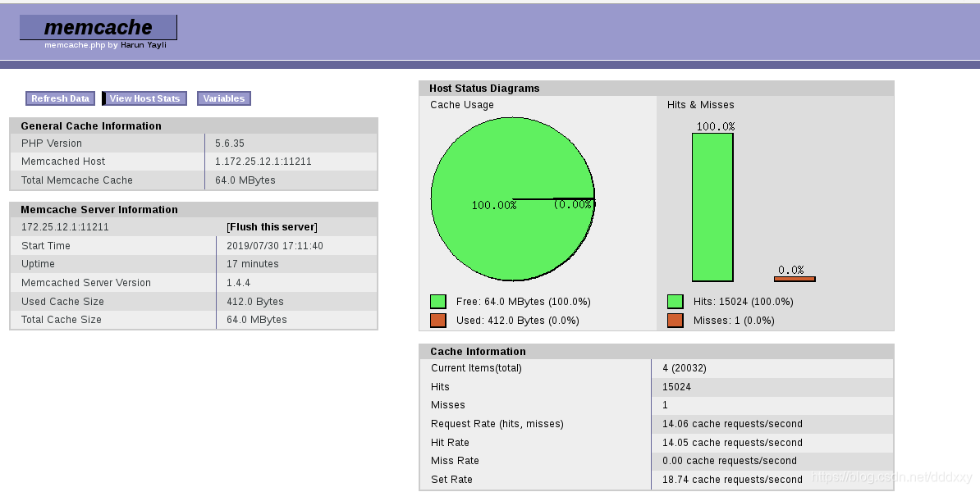
Task: Select Hit Rate value 14.05 cache requests/second
Action: (x=732, y=442)
